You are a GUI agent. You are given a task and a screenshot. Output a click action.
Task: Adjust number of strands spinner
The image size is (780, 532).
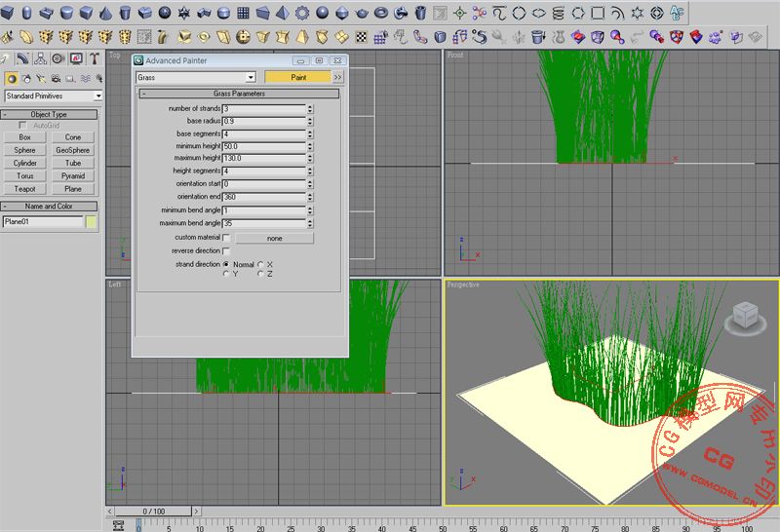pyautogui.click(x=310, y=108)
